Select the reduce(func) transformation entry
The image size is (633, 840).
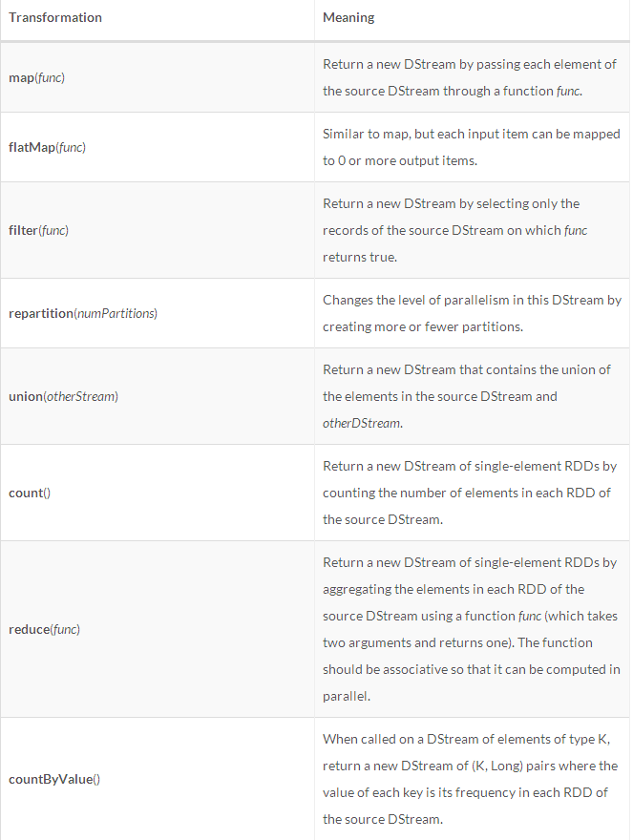click(44, 629)
